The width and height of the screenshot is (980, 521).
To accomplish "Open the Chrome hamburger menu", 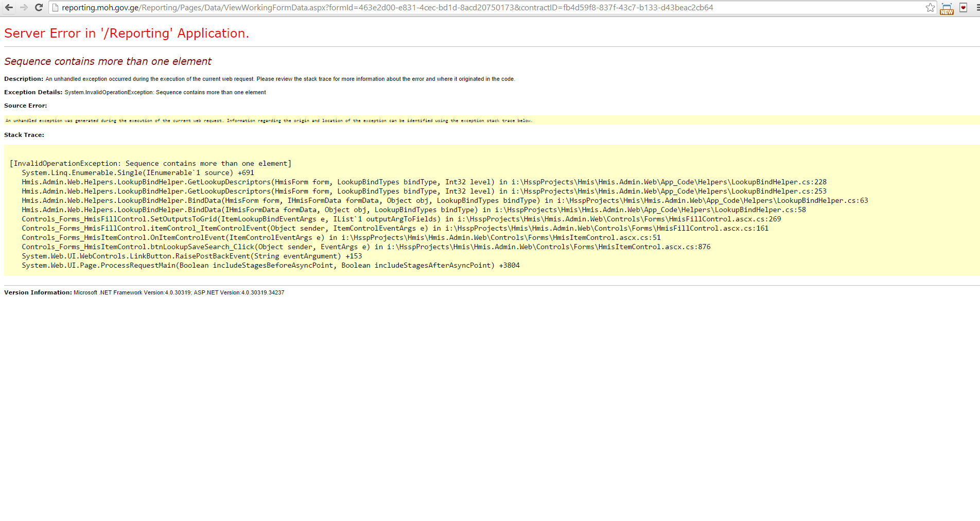I will (x=977, y=8).
